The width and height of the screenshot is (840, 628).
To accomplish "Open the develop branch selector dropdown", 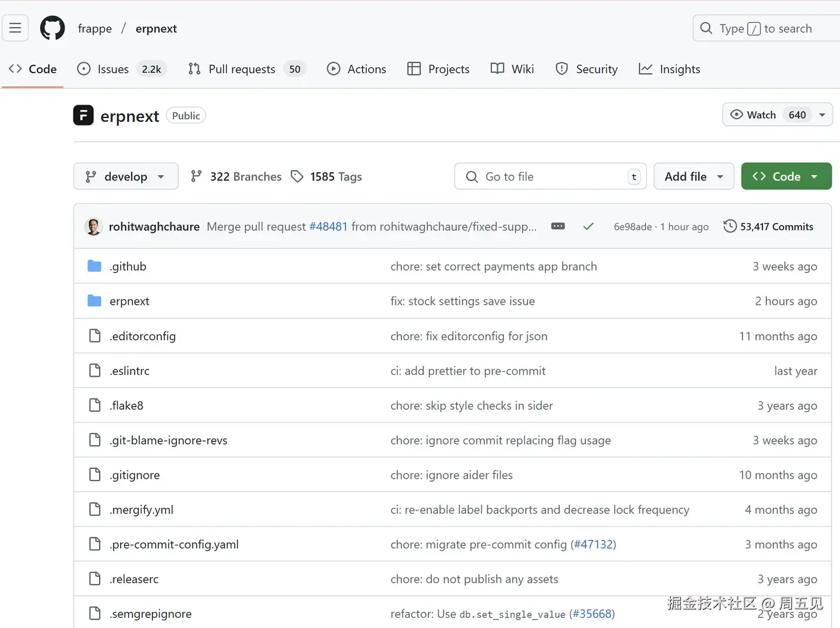I will point(126,176).
